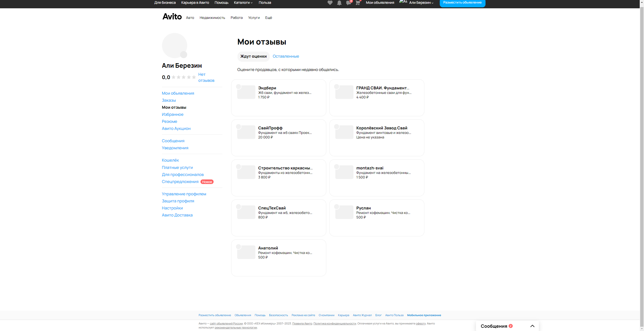Open Ещё category menu
Viewport: 644px width, 331px height.
point(268,18)
